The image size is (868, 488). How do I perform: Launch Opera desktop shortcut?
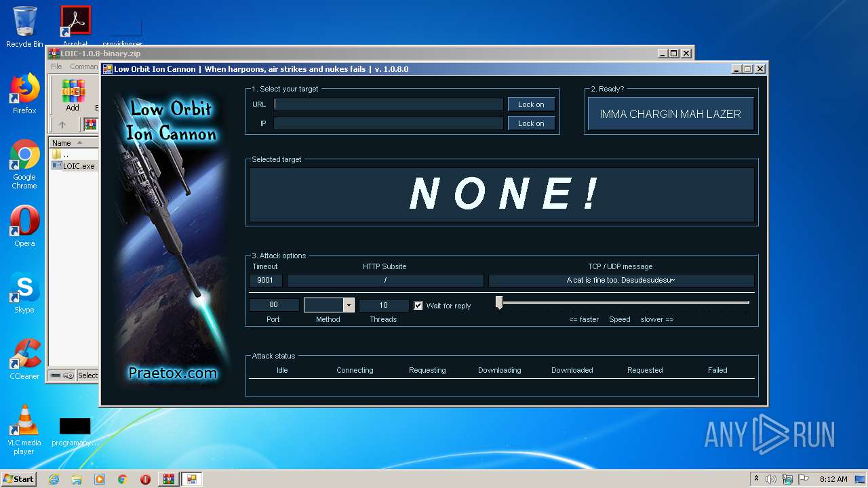pos(24,226)
